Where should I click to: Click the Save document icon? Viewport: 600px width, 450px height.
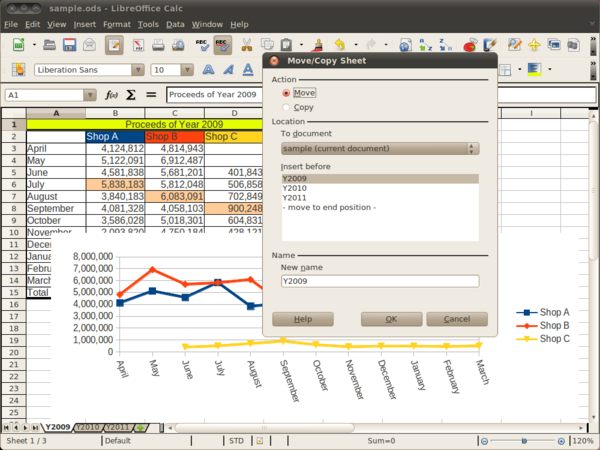pos(70,44)
